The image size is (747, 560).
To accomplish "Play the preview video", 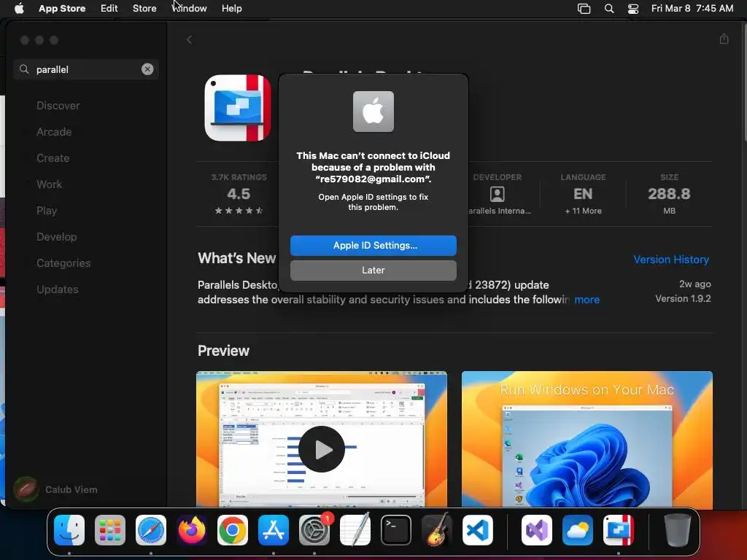I will coord(322,449).
